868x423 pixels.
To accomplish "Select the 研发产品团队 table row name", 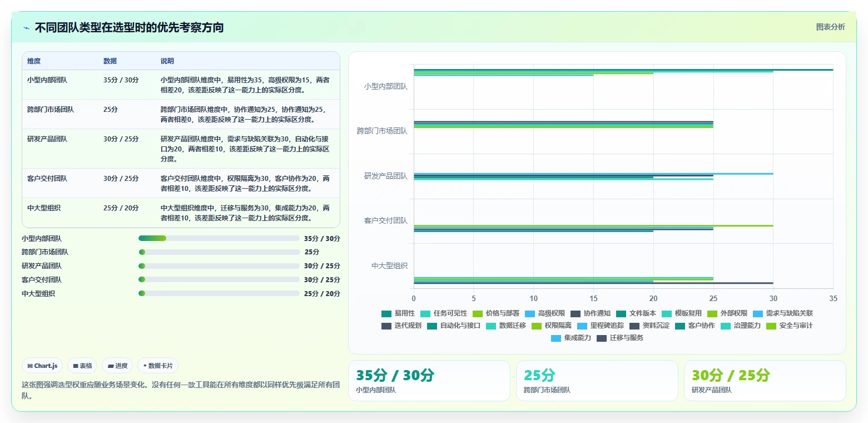I will point(47,139).
